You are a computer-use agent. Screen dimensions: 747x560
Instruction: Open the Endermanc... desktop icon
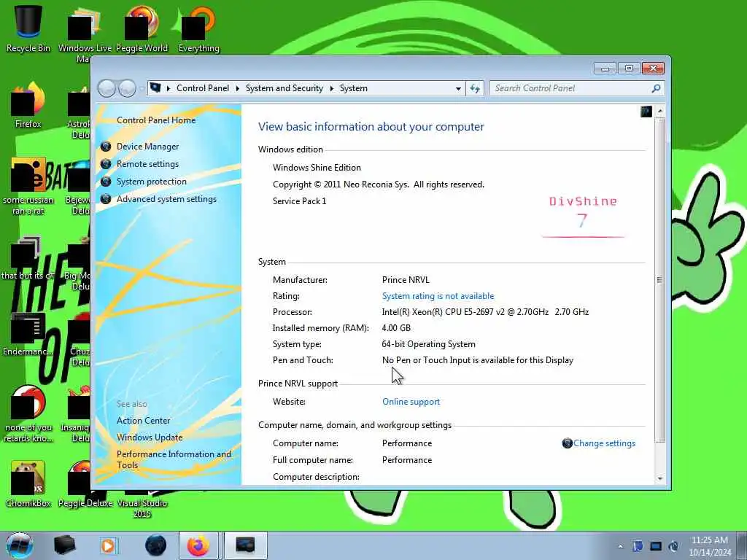(x=28, y=333)
